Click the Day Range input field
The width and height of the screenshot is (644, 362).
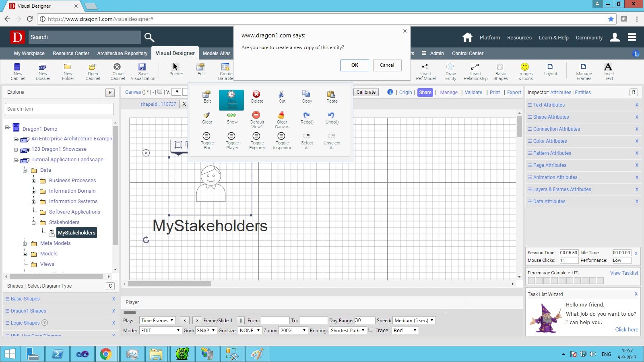[x=364, y=320]
